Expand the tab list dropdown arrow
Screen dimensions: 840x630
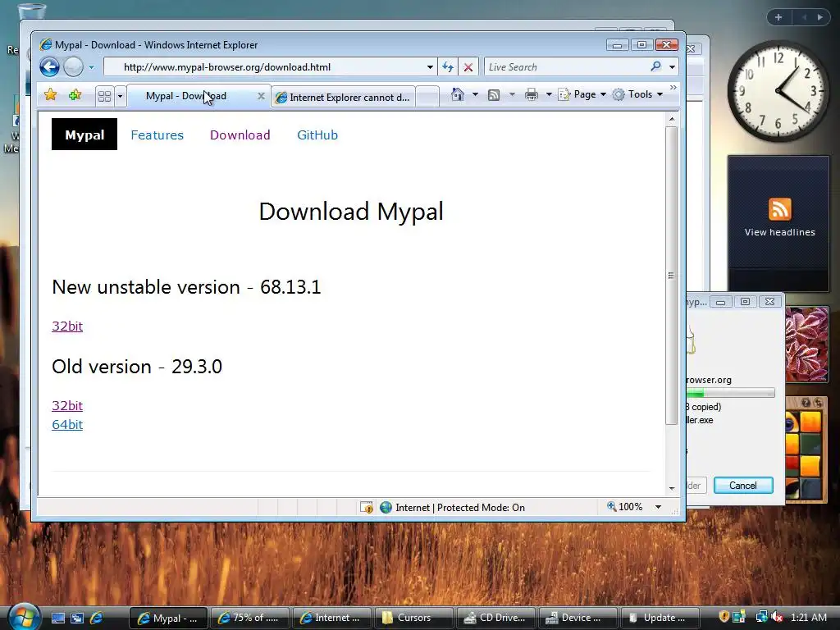[x=120, y=97]
